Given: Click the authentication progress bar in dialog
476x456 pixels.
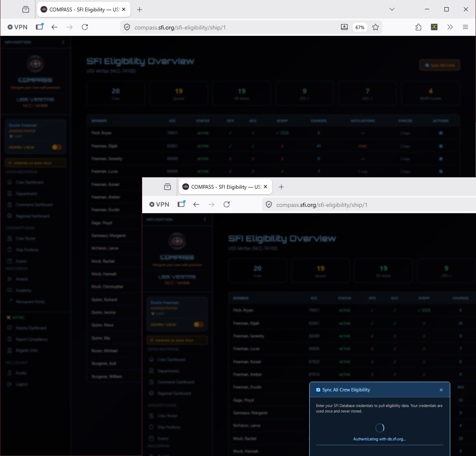Looking at the screenshot, I should pos(379,445).
